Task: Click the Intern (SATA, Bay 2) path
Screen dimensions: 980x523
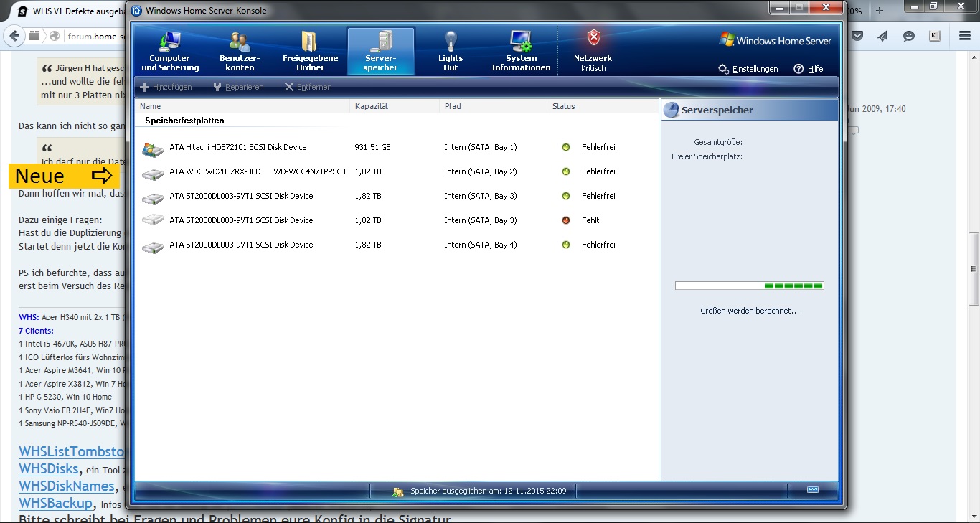Action: click(480, 171)
